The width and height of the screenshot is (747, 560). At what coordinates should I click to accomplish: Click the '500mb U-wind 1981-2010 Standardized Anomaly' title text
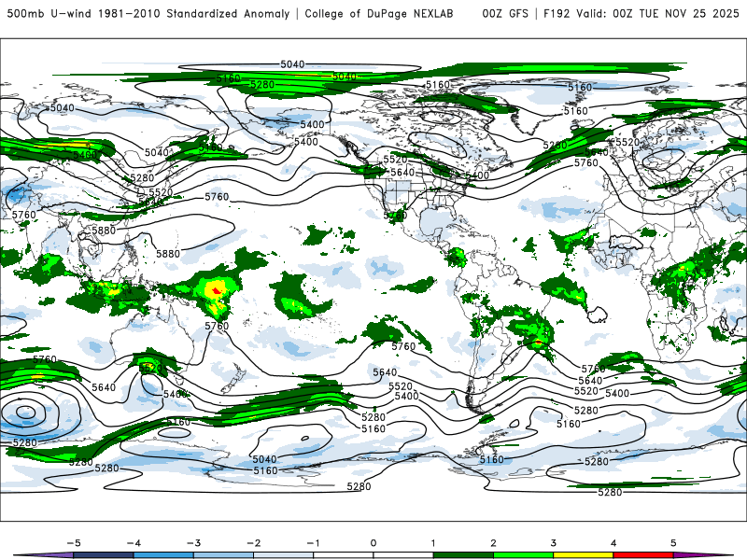148,13
